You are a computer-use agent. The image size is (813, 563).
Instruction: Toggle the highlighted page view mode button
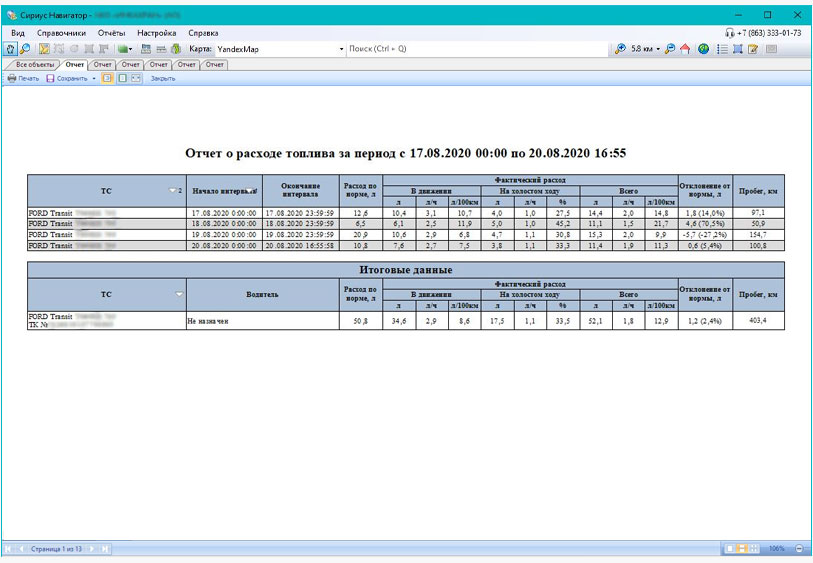tap(108, 78)
